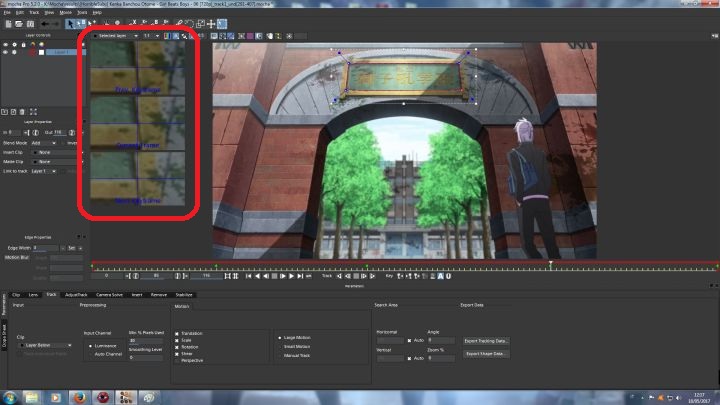Click the Edge Width input field
Viewport: 720px width, 405px height.
pyautogui.click(x=45, y=248)
